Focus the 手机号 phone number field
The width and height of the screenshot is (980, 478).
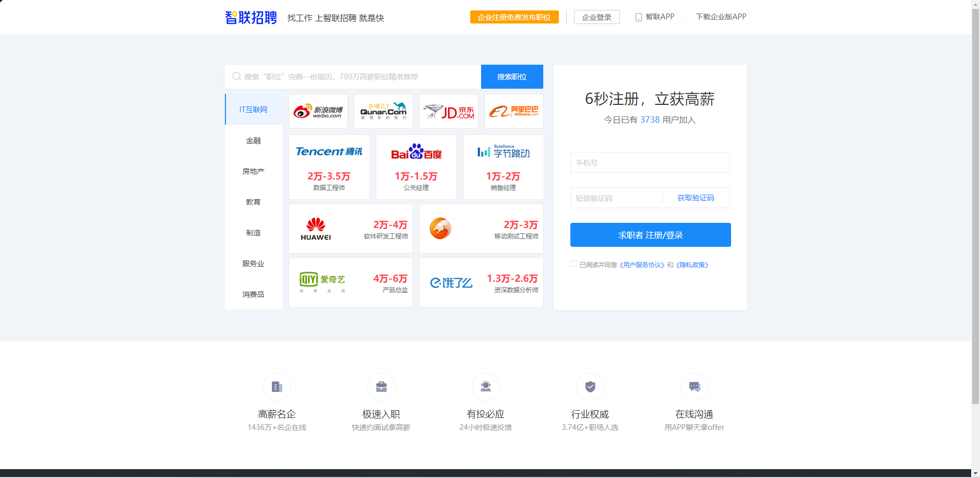pyautogui.click(x=650, y=162)
